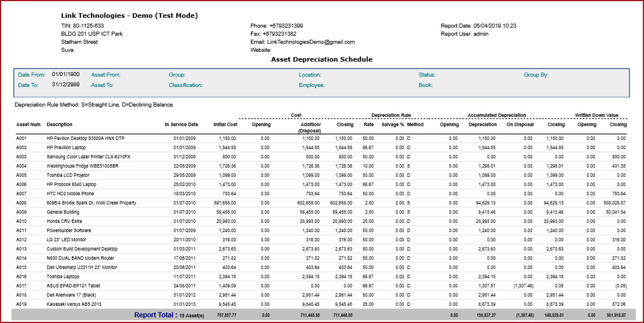This screenshot has width=644, height=323.
Task: Click the Asset From filter label
Action: [x=105, y=75]
